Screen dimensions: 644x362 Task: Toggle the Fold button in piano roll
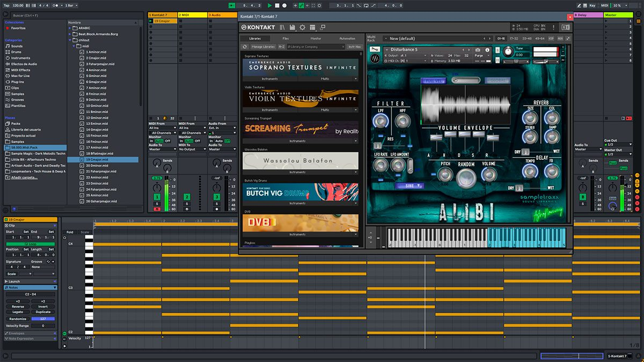(70, 232)
